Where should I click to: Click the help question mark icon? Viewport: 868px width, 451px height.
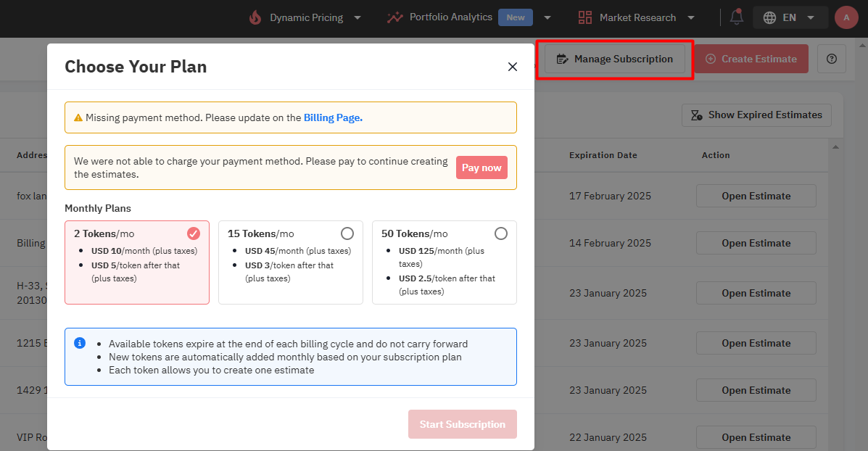pos(832,59)
